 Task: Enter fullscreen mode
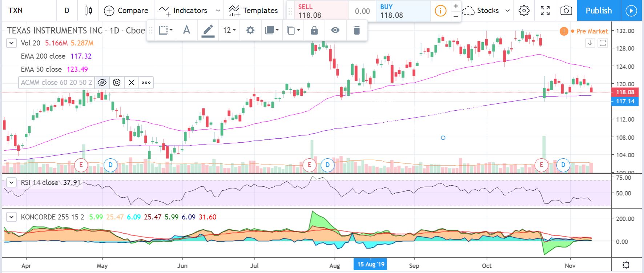click(545, 11)
